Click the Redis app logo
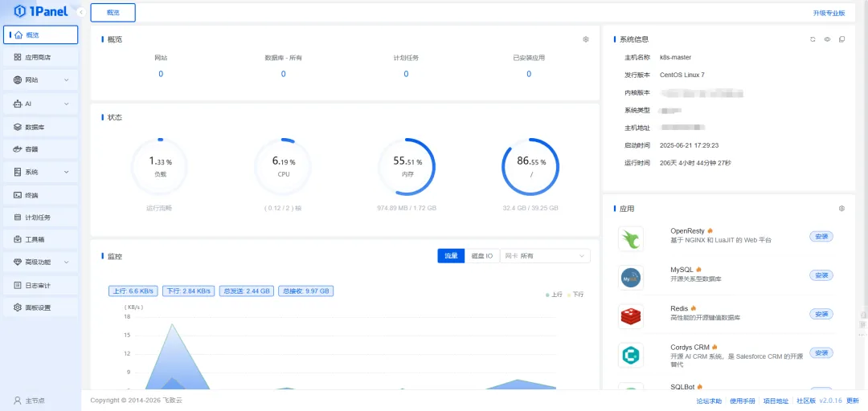Viewport: 868px width, 411px height. click(x=631, y=316)
